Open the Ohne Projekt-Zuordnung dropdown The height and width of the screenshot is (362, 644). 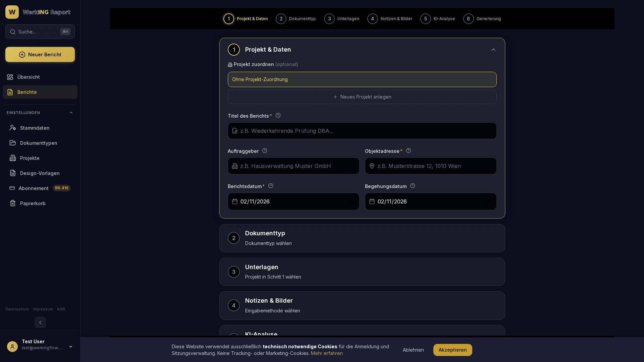coord(362,79)
